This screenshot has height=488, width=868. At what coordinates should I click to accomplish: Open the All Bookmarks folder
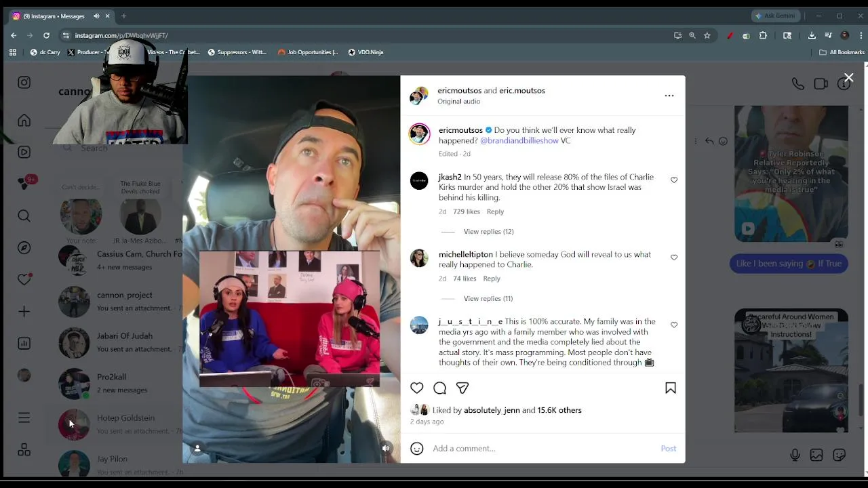click(x=842, y=52)
